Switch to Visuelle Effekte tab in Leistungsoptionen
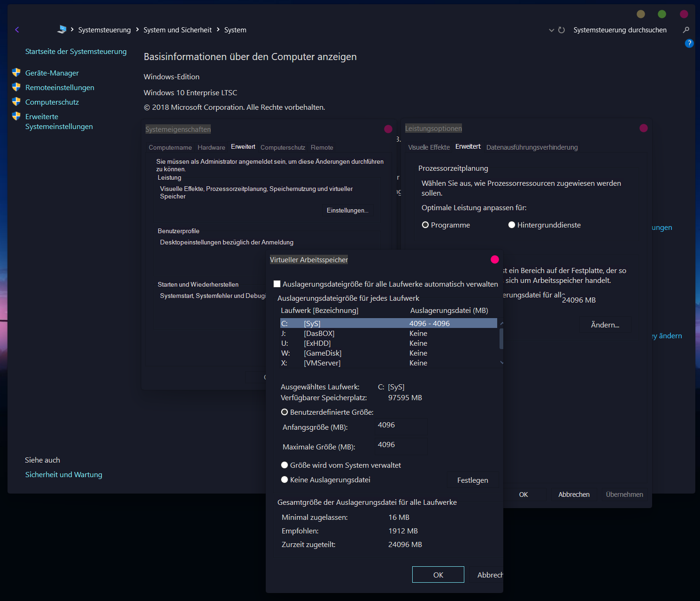700x601 pixels. pos(429,147)
